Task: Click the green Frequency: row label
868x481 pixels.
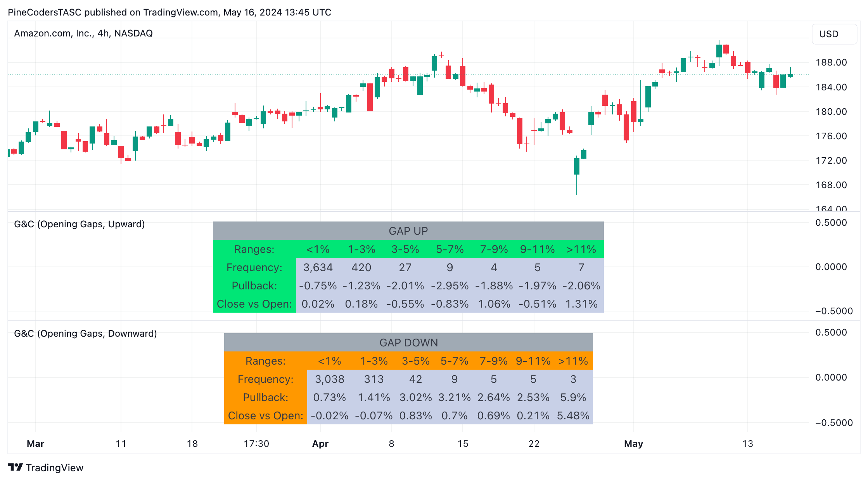Action: point(254,267)
